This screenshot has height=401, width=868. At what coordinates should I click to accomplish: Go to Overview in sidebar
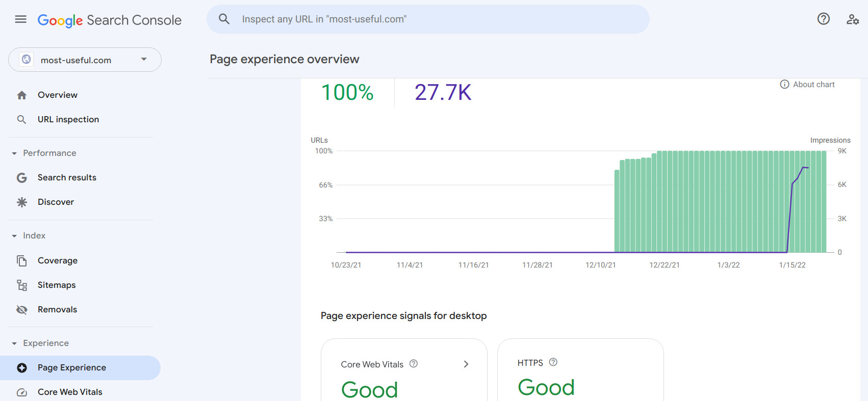(58, 95)
